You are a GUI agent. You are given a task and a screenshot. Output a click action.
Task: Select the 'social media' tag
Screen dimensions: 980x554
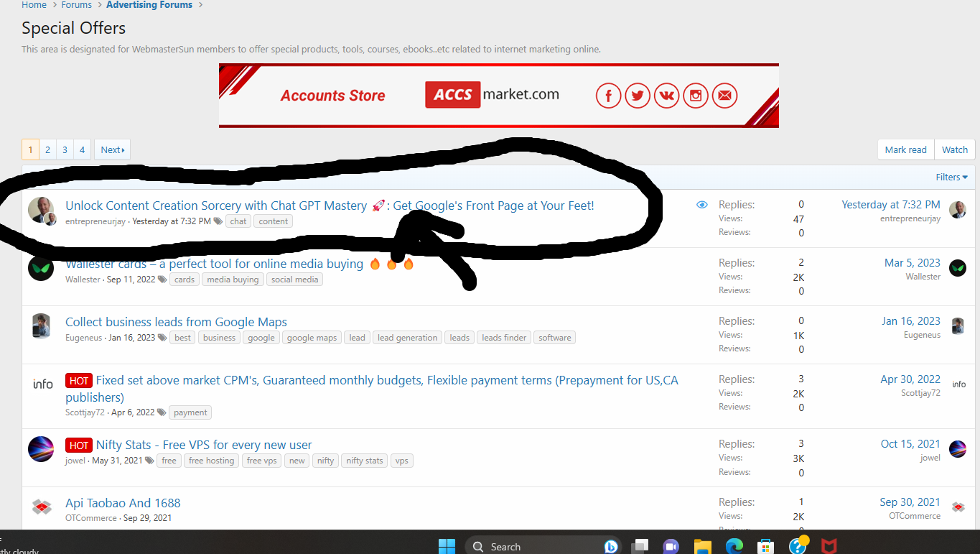click(x=294, y=280)
